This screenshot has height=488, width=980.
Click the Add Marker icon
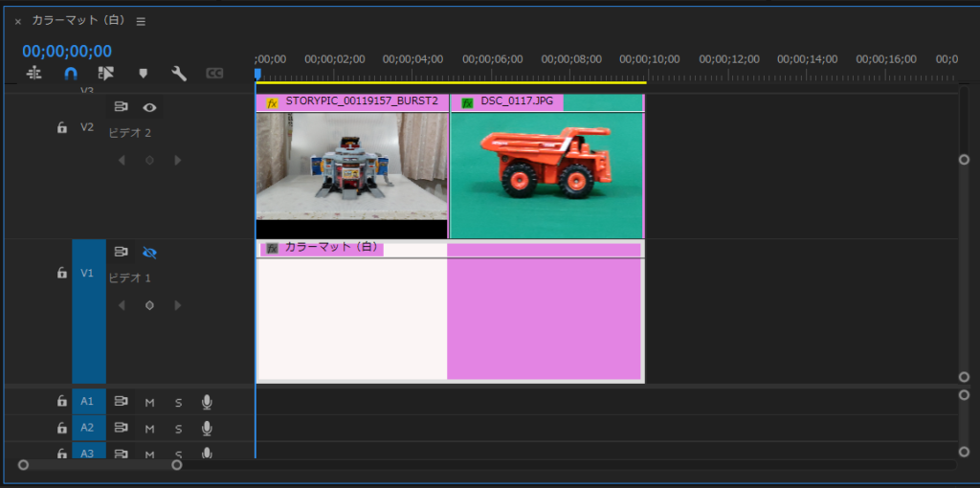(x=143, y=73)
